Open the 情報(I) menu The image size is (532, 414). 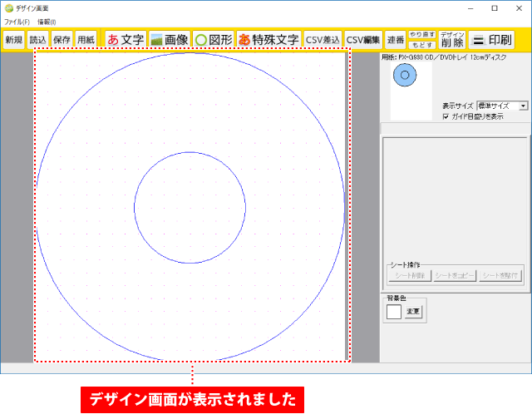(x=47, y=22)
